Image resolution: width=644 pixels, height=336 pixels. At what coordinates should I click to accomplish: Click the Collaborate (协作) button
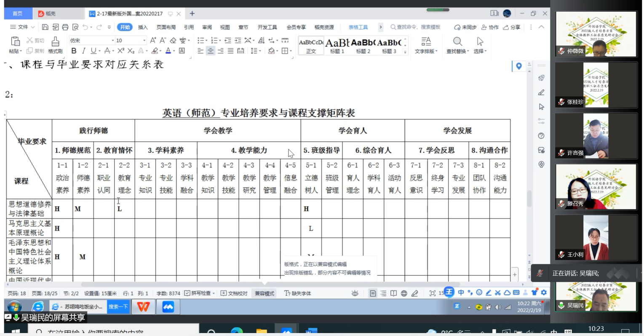pyautogui.click(x=490, y=27)
